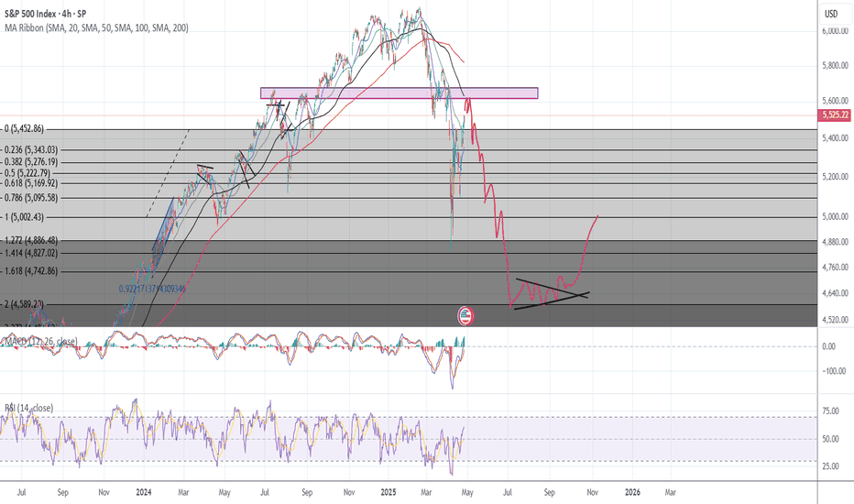Open the USD currency selector
Screen dimensions: 854x504
[x=831, y=14]
